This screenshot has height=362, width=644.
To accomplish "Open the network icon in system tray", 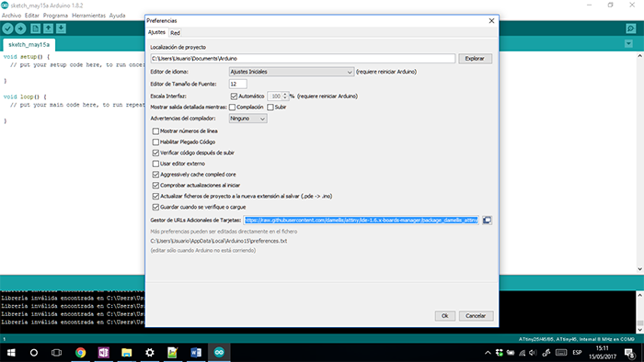I will [522, 353].
